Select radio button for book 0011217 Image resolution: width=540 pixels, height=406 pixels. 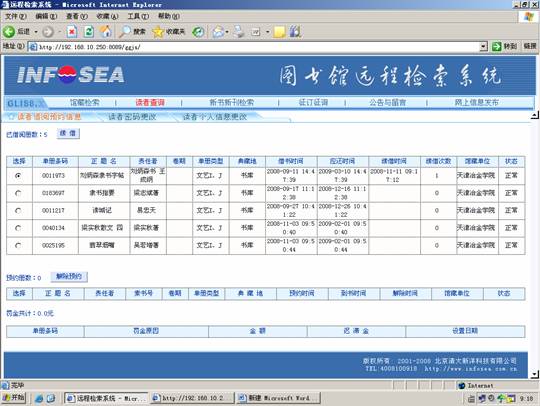click(x=18, y=210)
